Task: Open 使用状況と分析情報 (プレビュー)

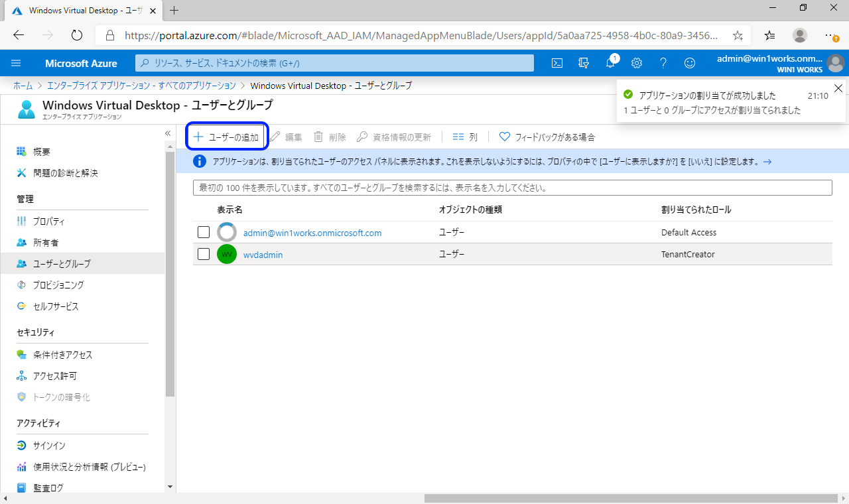Action: (90, 467)
